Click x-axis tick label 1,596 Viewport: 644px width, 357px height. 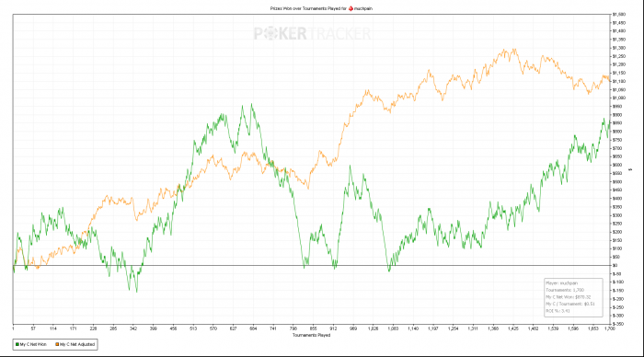pyautogui.click(x=573, y=328)
